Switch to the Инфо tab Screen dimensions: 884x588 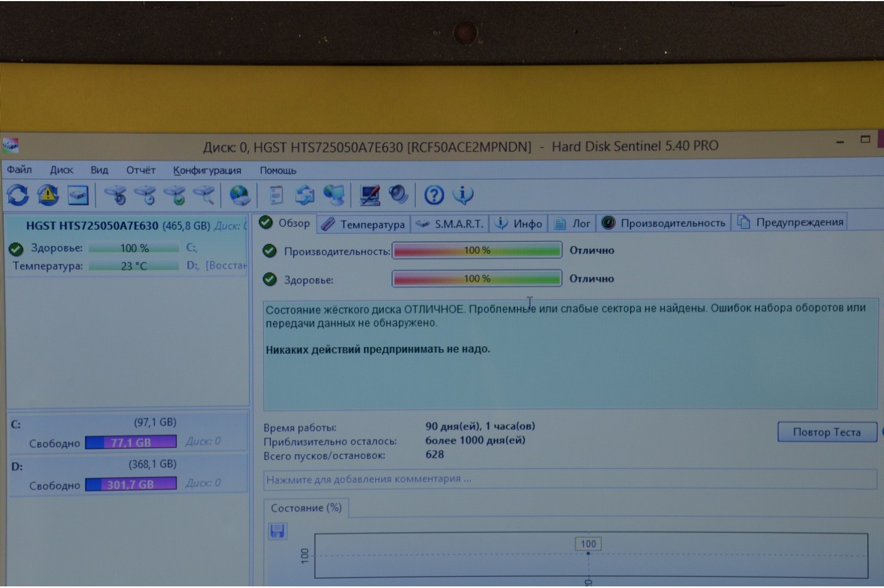click(519, 224)
